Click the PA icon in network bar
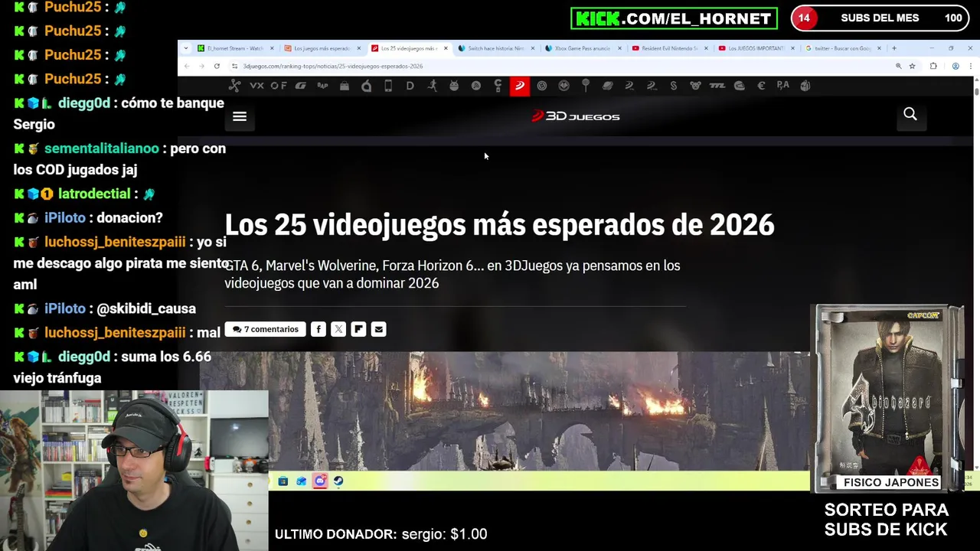 782,86
